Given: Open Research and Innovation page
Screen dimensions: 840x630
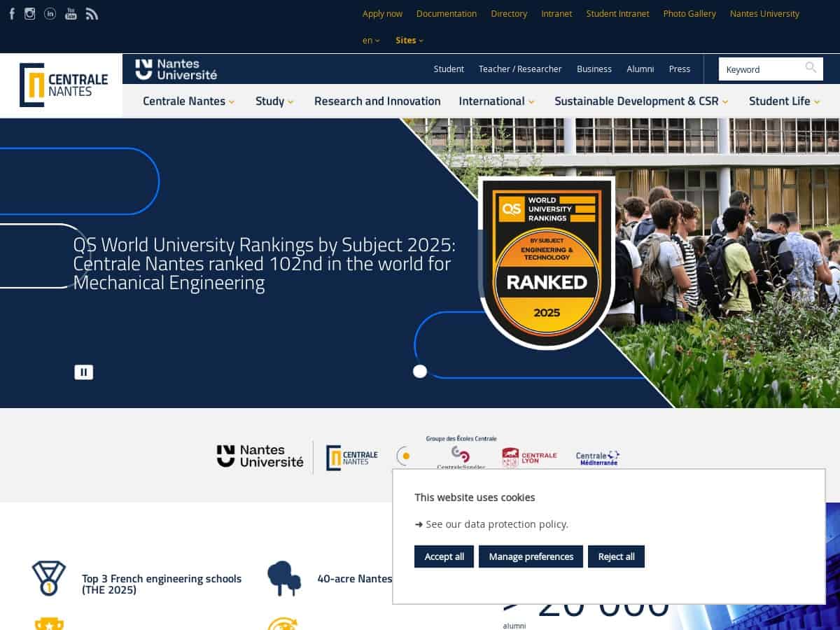Looking at the screenshot, I should 377,101.
